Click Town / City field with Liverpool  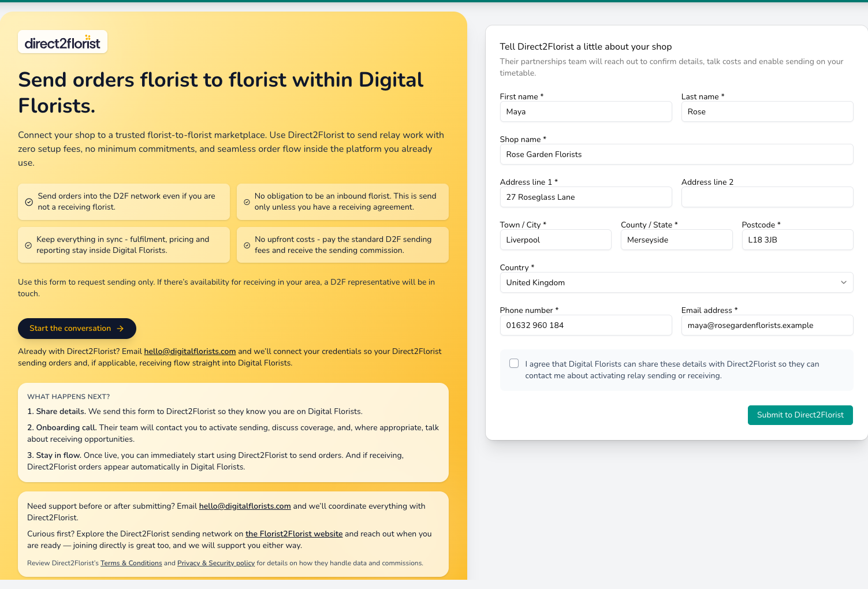[x=556, y=240]
